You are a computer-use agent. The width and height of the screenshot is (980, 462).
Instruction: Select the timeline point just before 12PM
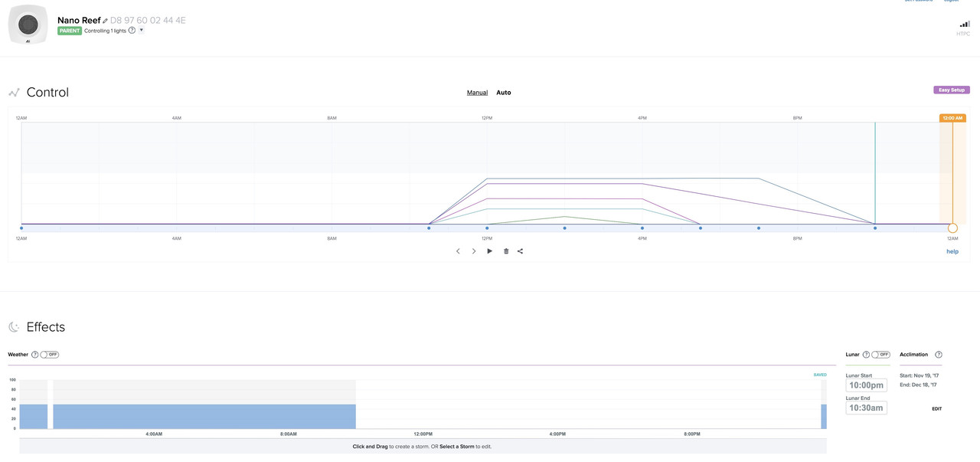(x=429, y=228)
